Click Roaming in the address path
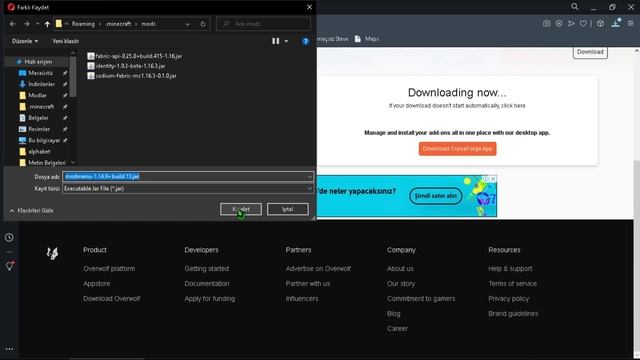Image resolution: width=640 pixels, height=360 pixels. coord(83,24)
